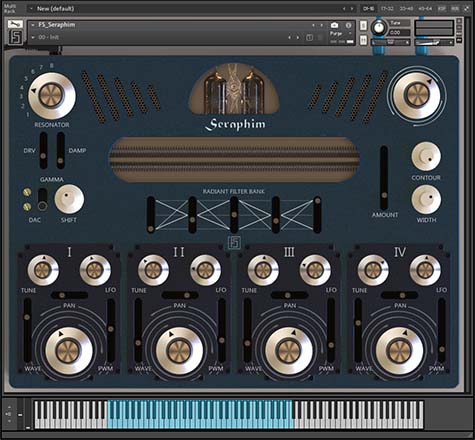Click the Purge button
The height and width of the screenshot is (440, 475).
tap(336, 33)
